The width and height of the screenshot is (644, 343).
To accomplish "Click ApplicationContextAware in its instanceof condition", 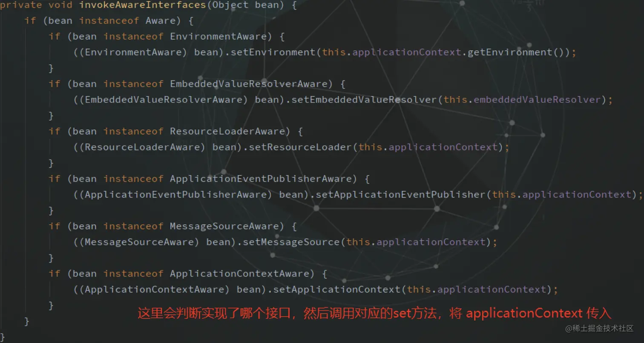I will (240, 273).
